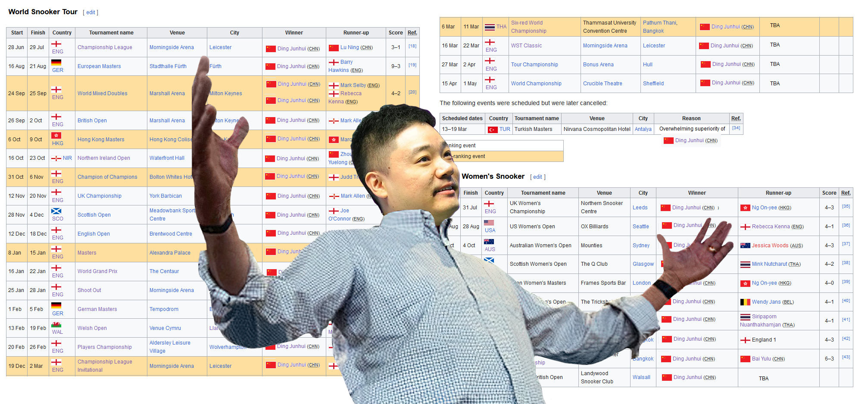This screenshot has width=868, height=404.
Task: Click the China flag beside Bai Yulu
Action: 745,359
